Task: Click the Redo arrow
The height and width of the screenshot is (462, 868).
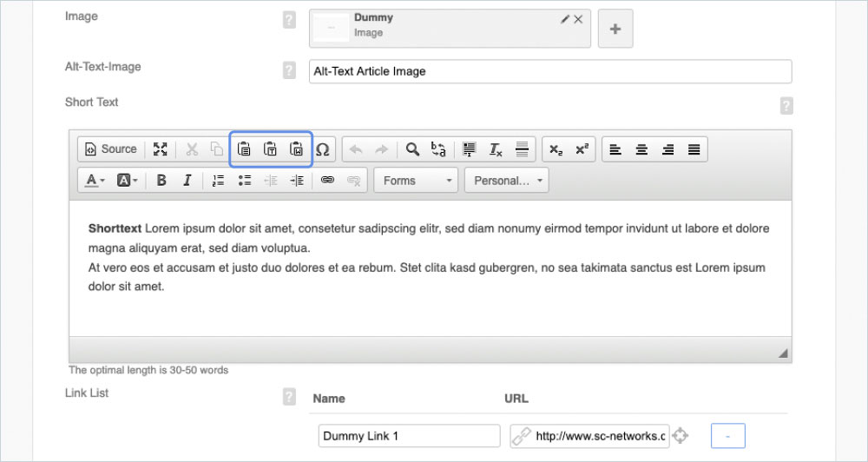Action: [x=381, y=149]
